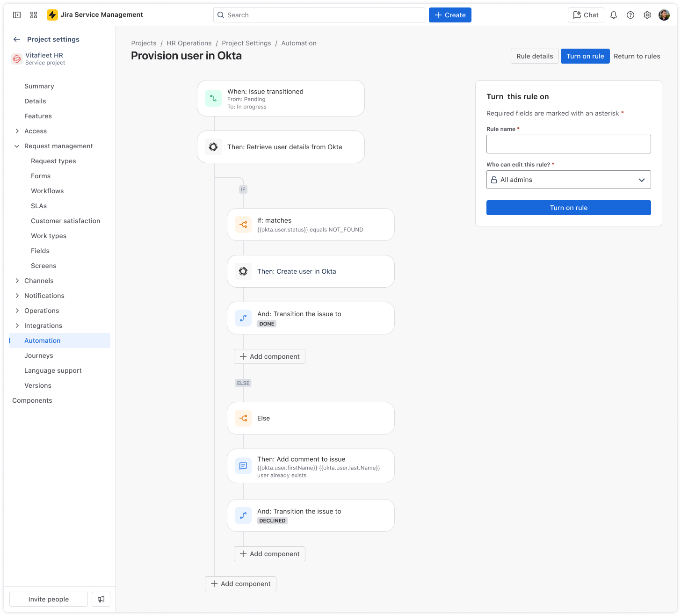Switch to the Rule details tab
The width and height of the screenshot is (681, 616).
tap(534, 56)
